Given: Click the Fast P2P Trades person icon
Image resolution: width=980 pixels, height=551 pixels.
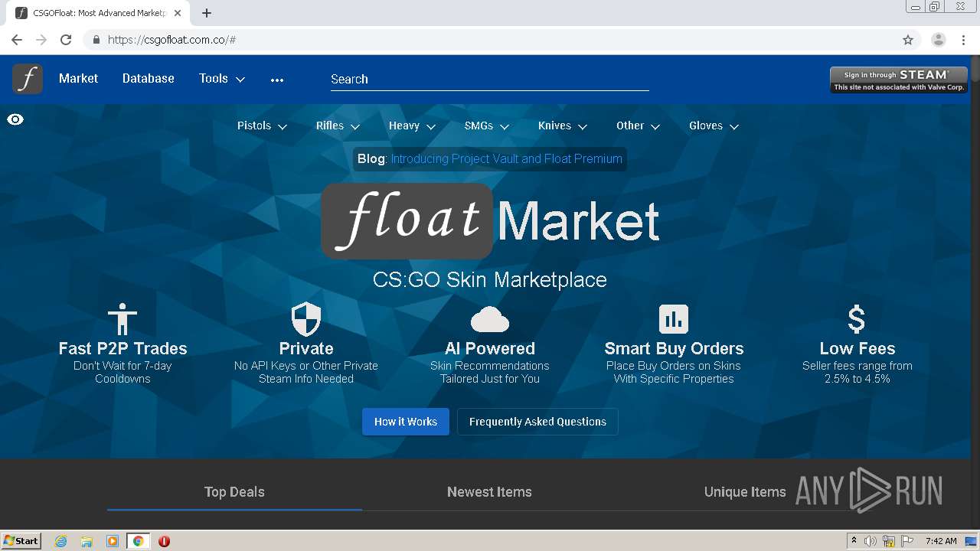Looking at the screenshot, I should (x=122, y=319).
